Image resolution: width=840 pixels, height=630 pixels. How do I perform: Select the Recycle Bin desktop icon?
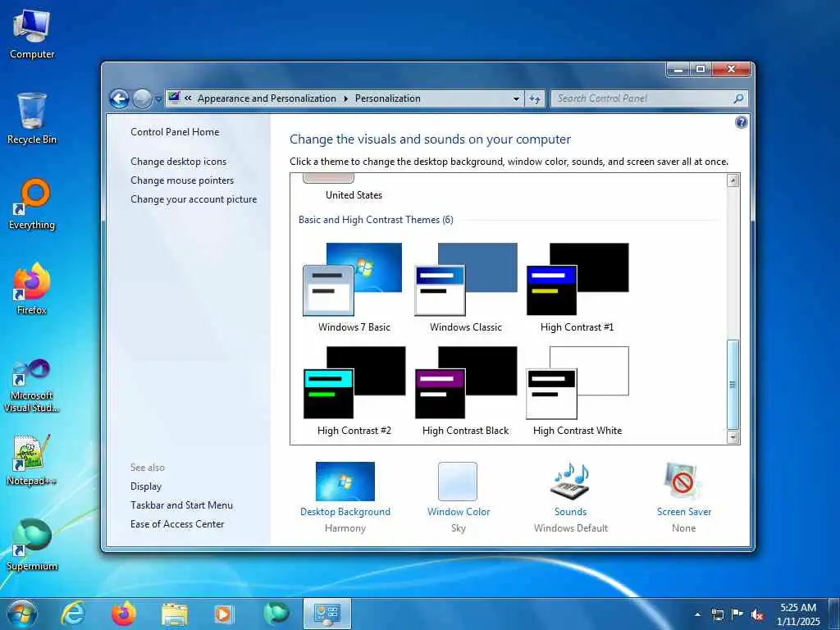[x=32, y=119]
